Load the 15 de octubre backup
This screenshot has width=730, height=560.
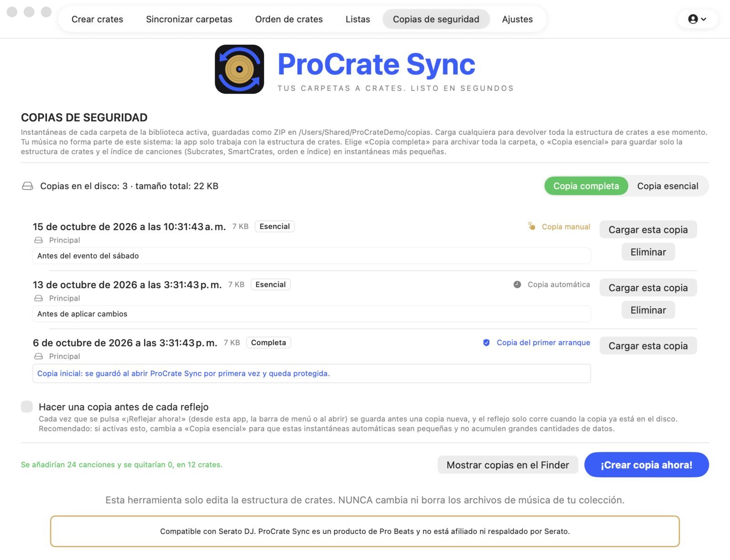(648, 230)
